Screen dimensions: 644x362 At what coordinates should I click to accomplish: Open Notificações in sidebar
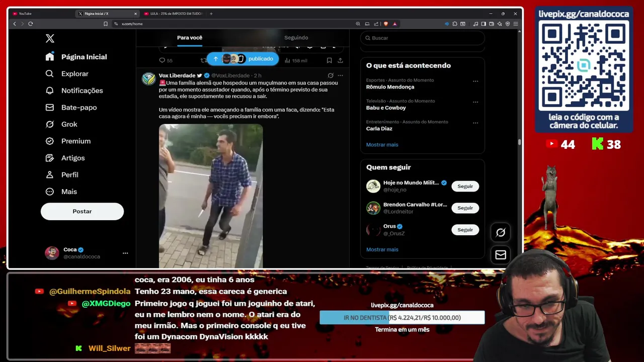[x=74, y=90]
